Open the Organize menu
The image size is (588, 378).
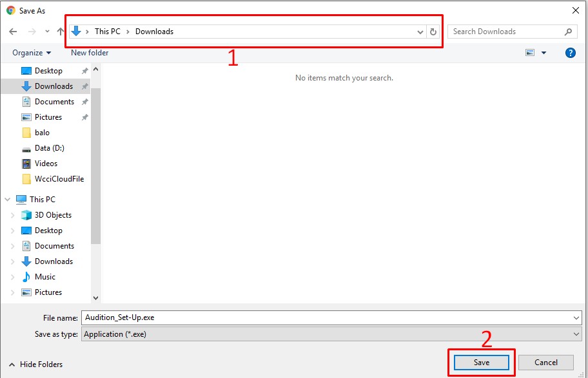click(x=31, y=53)
